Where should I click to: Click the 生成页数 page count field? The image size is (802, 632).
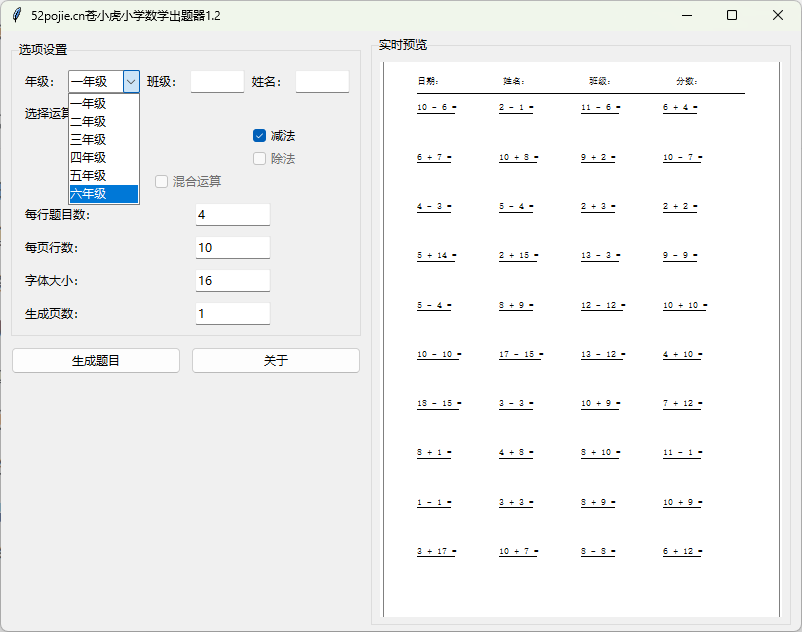click(x=233, y=314)
